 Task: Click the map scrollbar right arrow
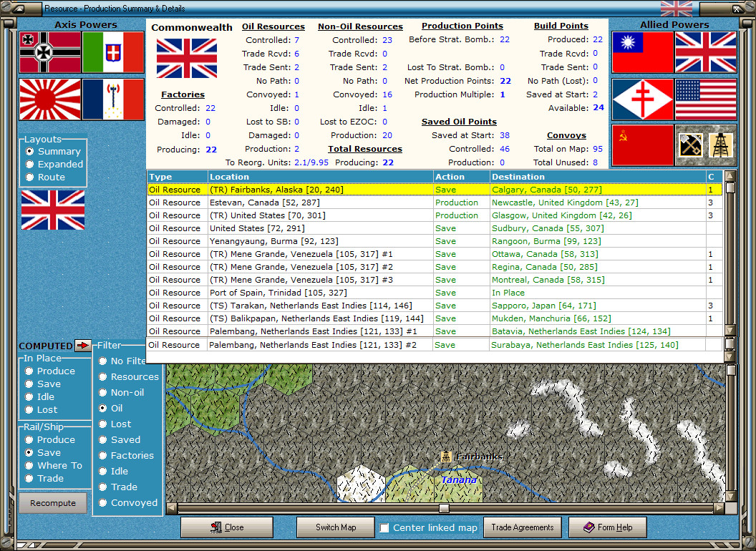(719, 508)
